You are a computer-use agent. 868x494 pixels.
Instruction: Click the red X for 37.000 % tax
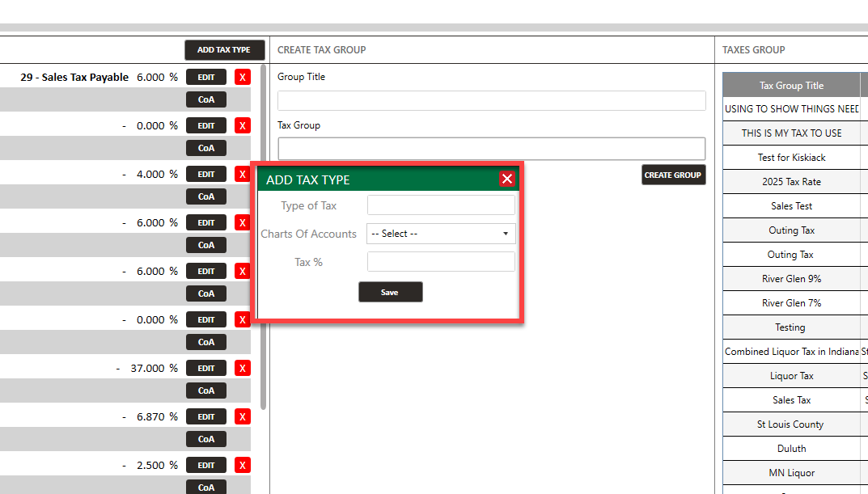point(243,368)
